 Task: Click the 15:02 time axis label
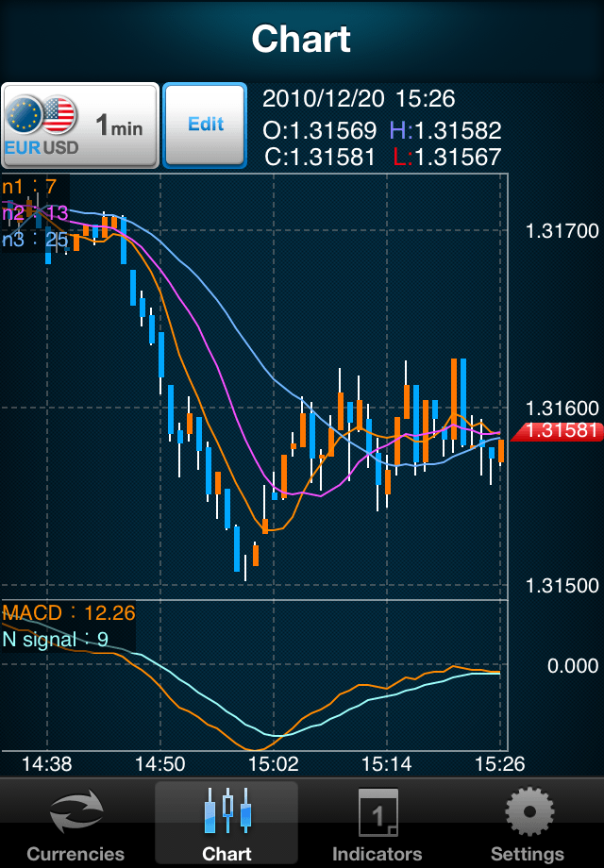point(274,764)
